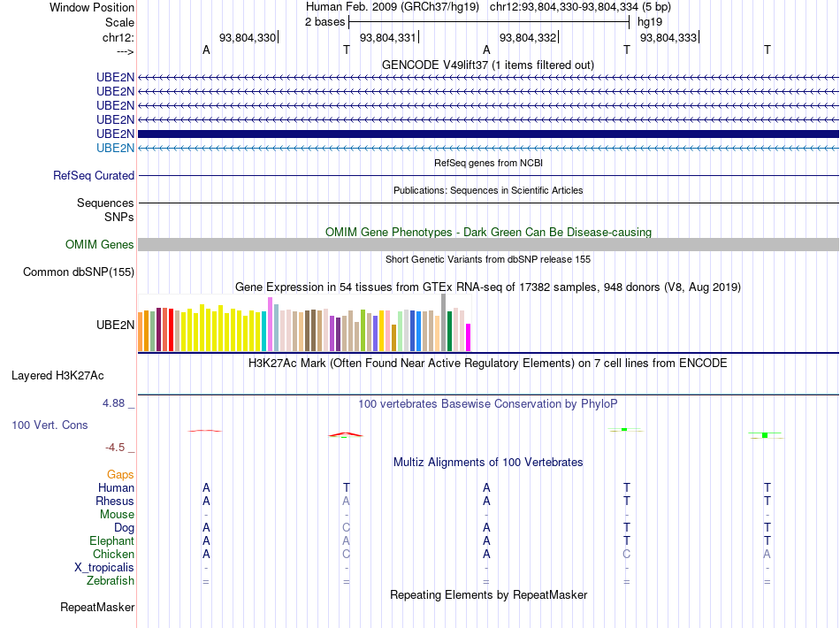
Task: Click the Dog C mismatch base in alignment
Action: pos(346,528)
